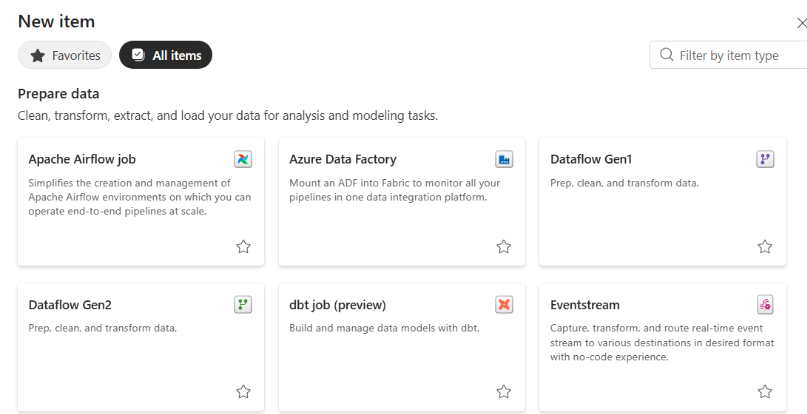Select the All items tab

click(x=166, y=55)
